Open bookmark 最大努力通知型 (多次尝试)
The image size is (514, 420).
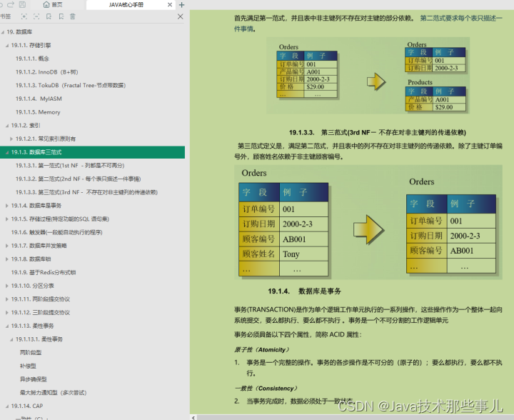[53, 393]
